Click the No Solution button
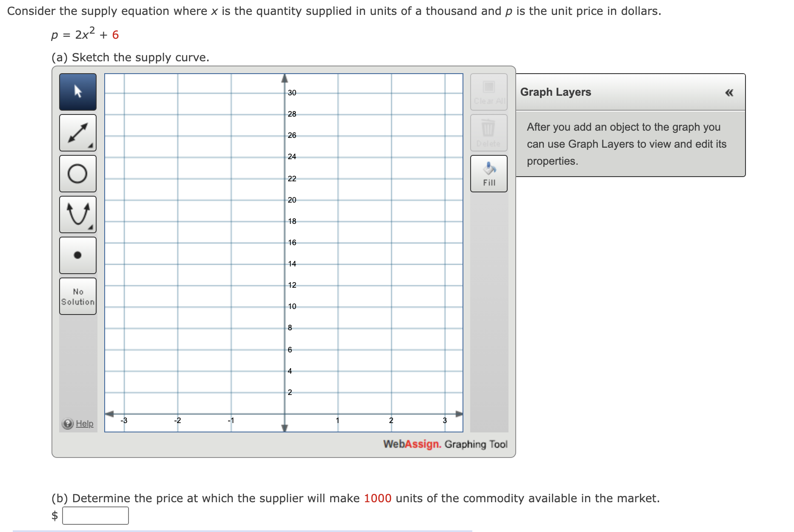This screenshot has height=532, width=794. tap(78, 296)
